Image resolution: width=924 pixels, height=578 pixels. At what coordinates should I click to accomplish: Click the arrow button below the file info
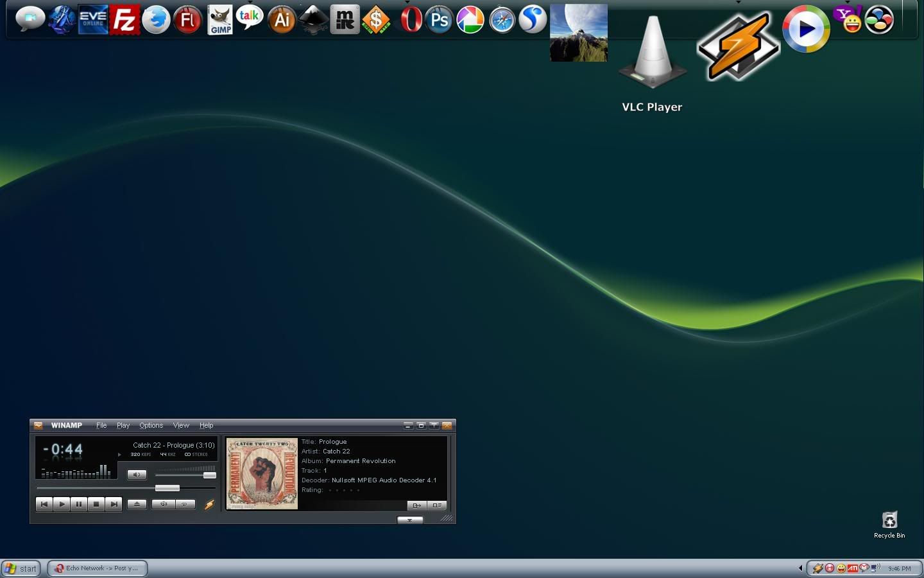click(416, 505)
